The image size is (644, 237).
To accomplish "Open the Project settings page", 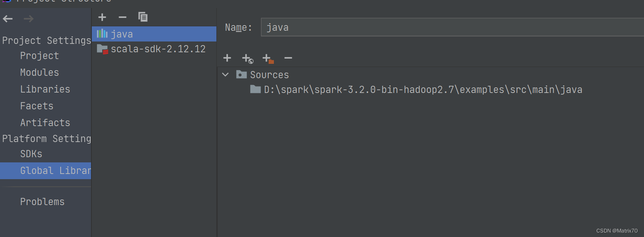I will [40, 56].
